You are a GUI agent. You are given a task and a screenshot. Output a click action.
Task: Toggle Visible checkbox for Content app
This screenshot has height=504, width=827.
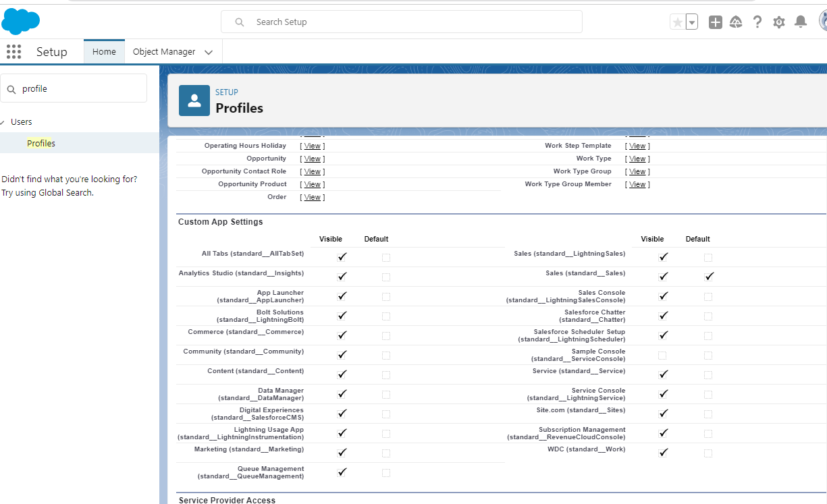pyautogui.click(x=342, y=374)
